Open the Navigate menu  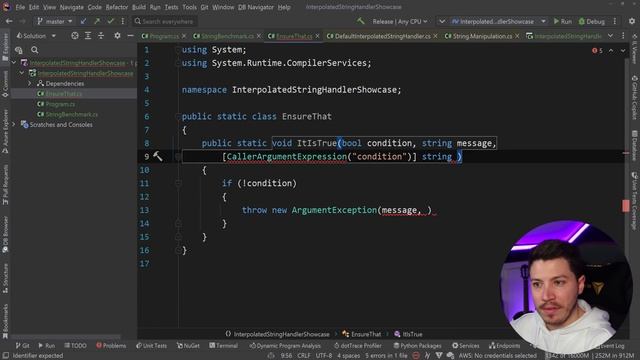click(71, 7)
